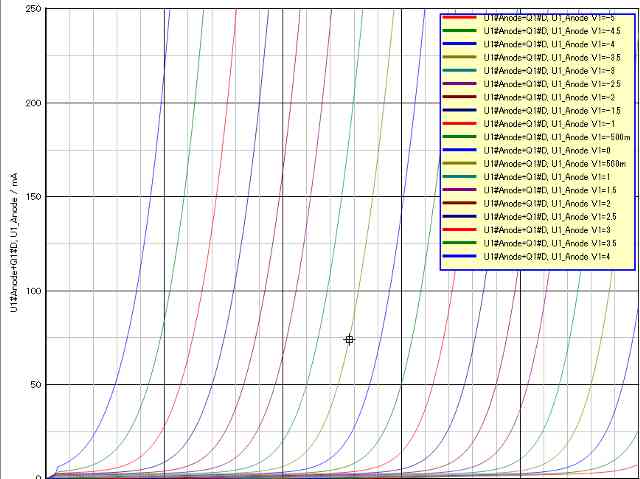Click the blue line swatch for V1=0
The image size is (640, 479).
pos(460,149)
